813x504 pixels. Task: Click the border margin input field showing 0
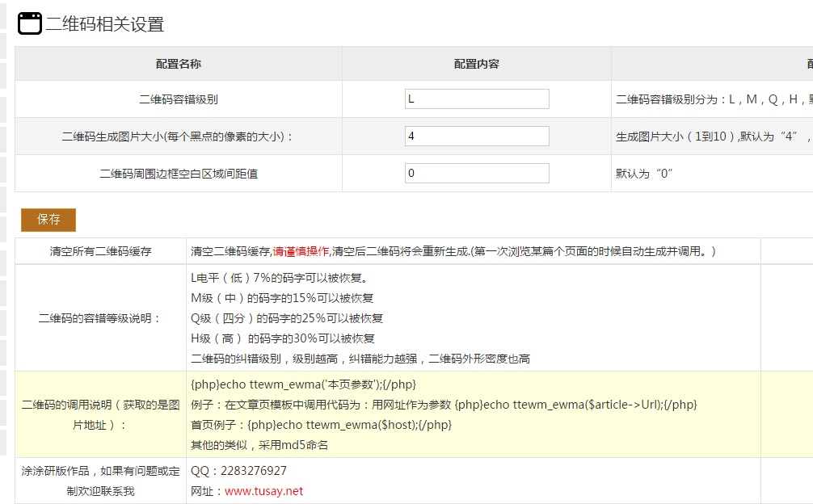click(477, 174)
